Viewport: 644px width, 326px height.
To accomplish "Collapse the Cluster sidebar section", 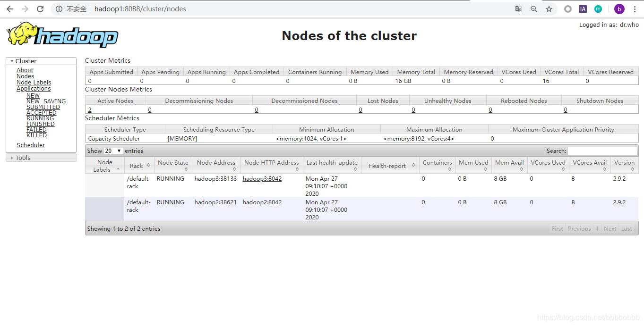I will tap(41, 61).
